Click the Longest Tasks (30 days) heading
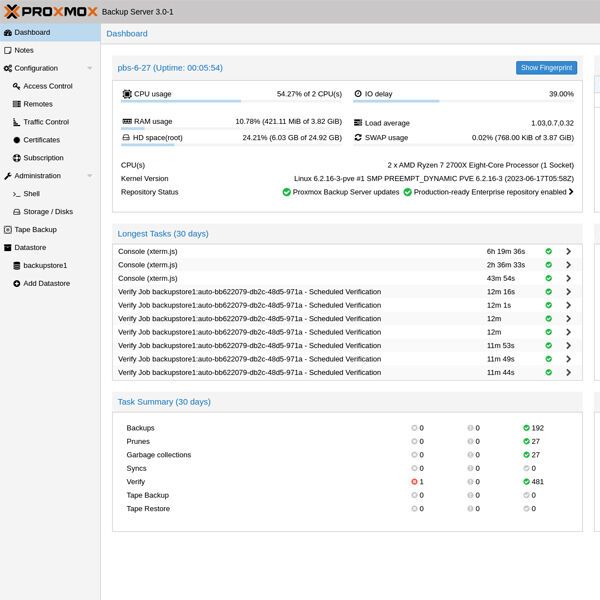600x600 pixels. coord(163,234)
